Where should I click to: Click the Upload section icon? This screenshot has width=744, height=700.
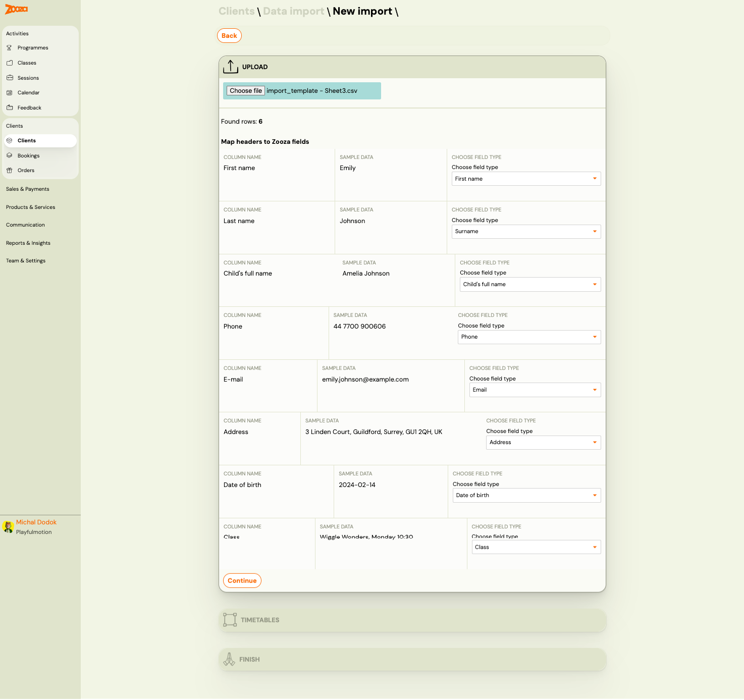pyautogui.click(x=231, y=67)
